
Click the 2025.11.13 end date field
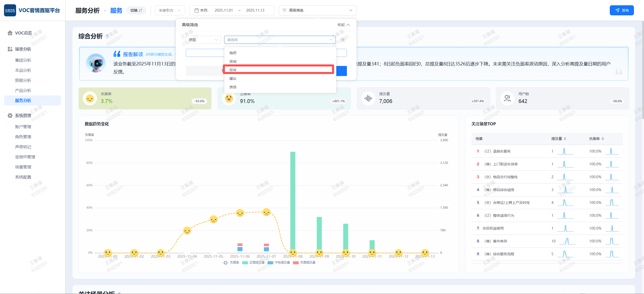[255, 10]
